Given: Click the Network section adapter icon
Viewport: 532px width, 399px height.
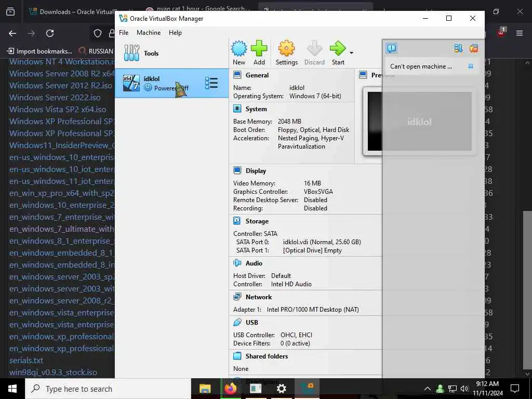Looking at the screenshot, I should point(237,297).
